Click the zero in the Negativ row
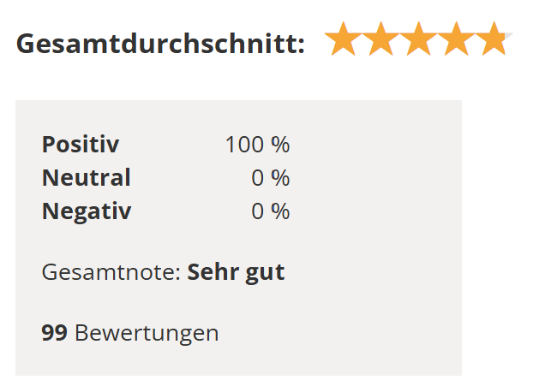The image size is (545, 392). click(258, 211)
